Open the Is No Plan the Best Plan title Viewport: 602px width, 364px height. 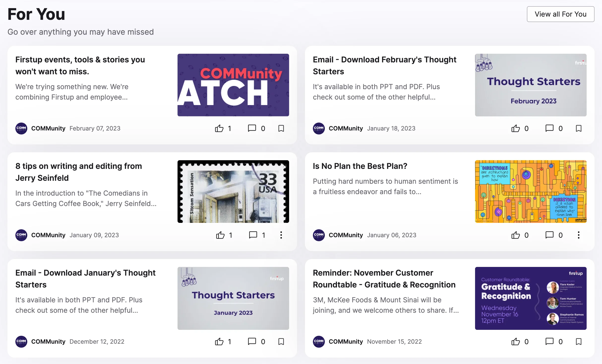(360, 166)
